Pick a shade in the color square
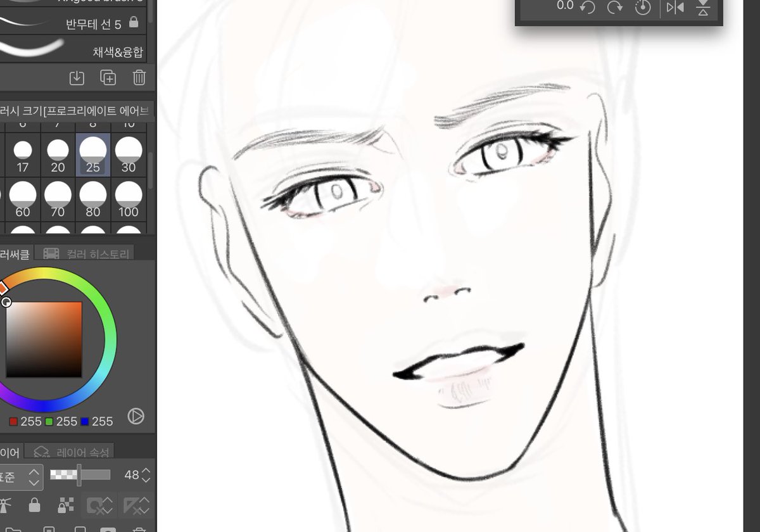760x532 pixels. point(44,339)
